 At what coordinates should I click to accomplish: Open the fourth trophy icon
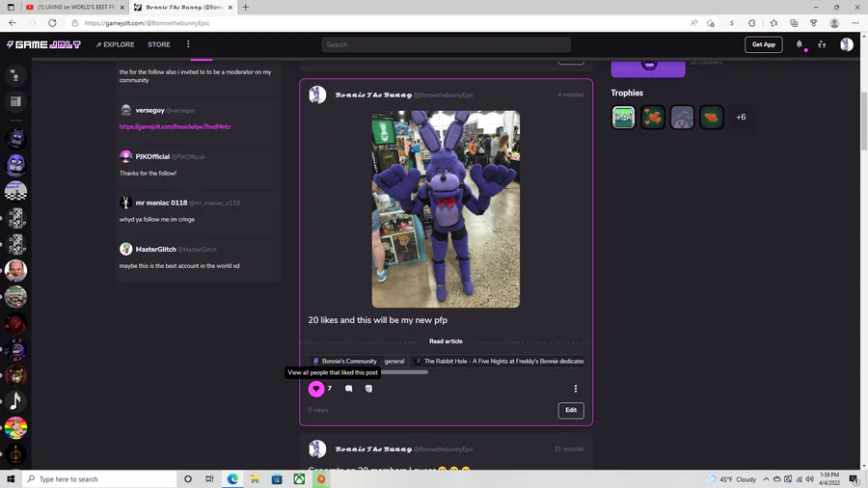click(x=712, y=118)
